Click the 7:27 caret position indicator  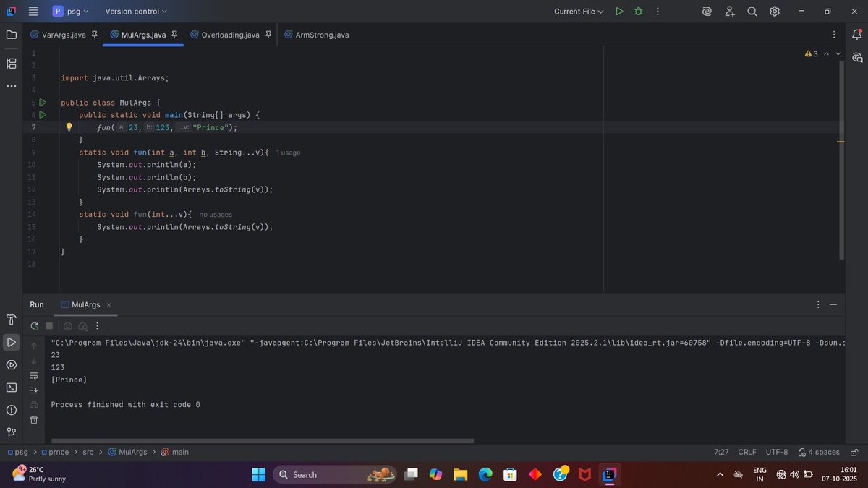click(x=721, y=452)
